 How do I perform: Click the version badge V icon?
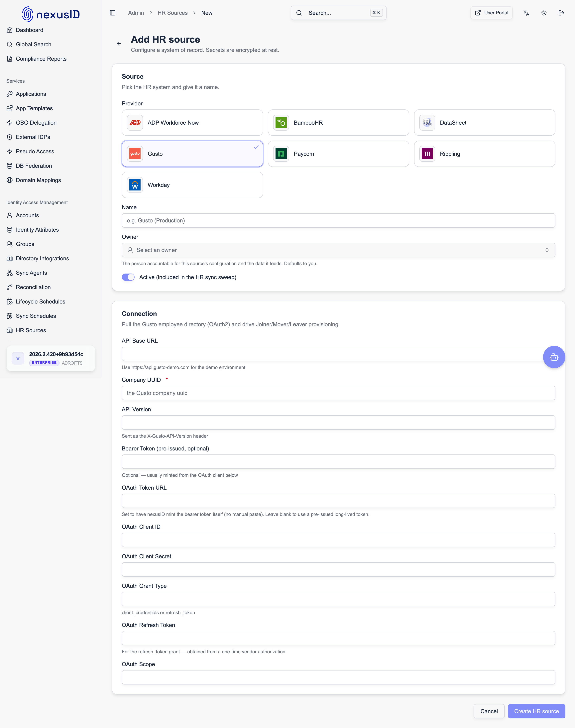(x=18, y=359)
